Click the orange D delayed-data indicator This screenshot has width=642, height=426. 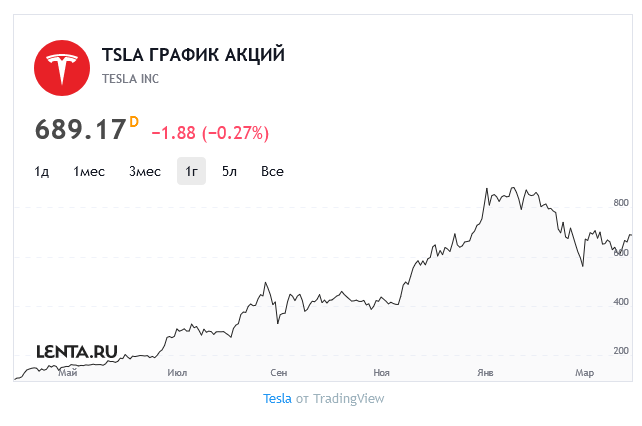134,122
